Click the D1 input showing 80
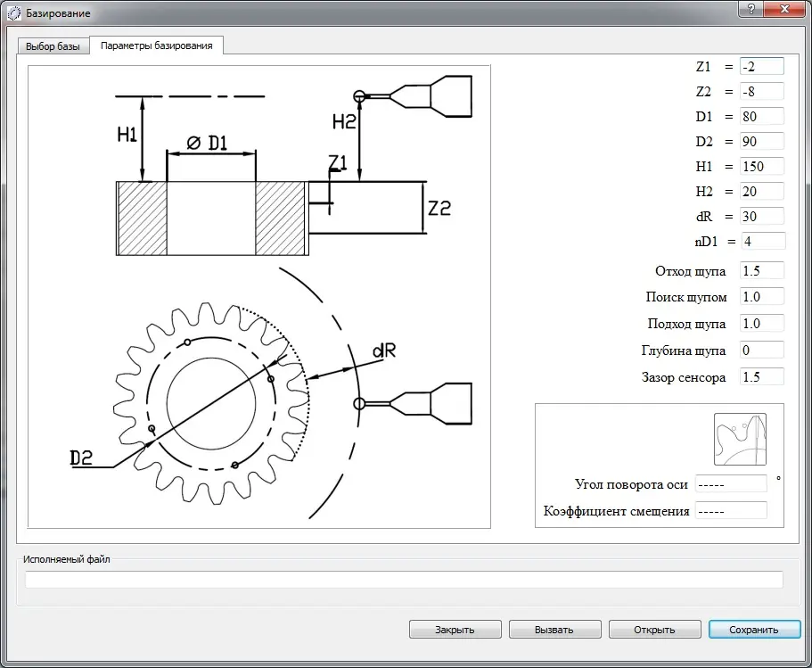 tap(761, 116)
